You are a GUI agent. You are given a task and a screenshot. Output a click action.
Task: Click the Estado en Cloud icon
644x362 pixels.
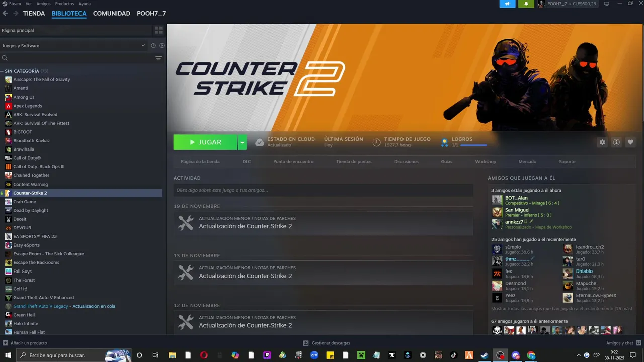tap(260, 142)
